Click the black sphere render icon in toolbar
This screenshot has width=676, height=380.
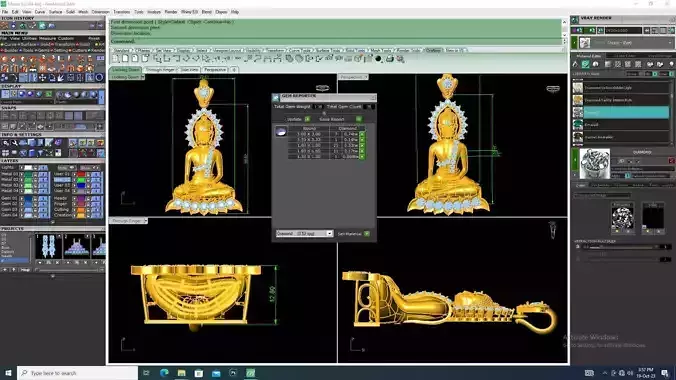point(378,59)
